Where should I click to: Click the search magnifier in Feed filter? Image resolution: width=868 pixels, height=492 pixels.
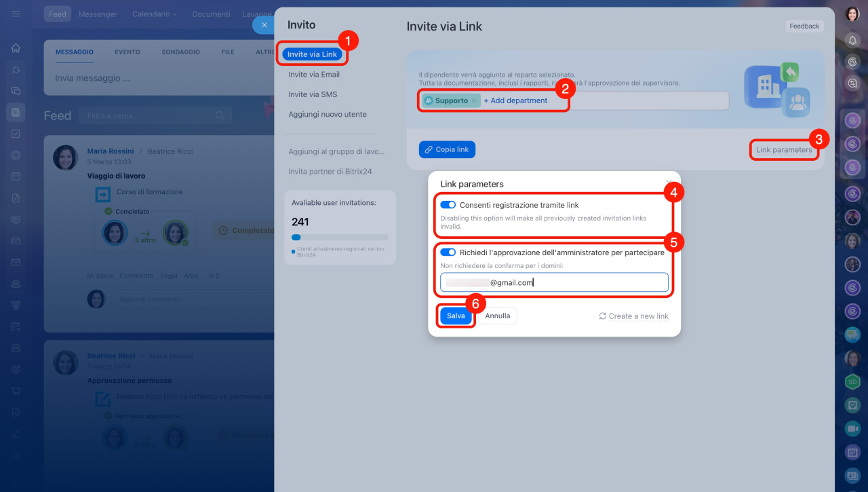tap(220, 116)
